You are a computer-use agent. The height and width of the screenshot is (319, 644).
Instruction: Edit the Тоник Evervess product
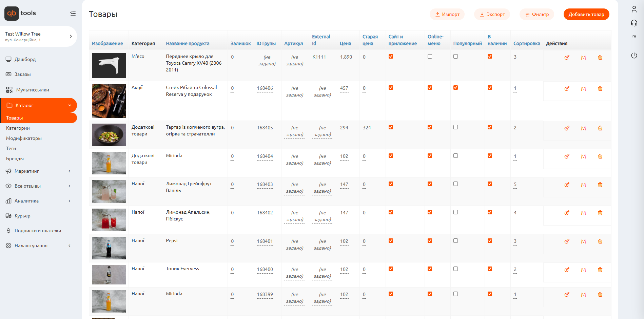[x=567, y=270]
